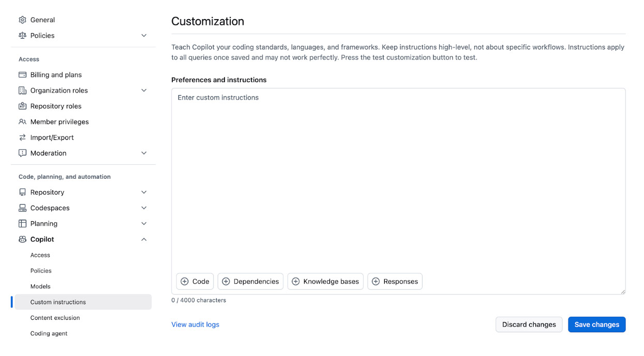Open the View audit logs link

tap(195, 324)
